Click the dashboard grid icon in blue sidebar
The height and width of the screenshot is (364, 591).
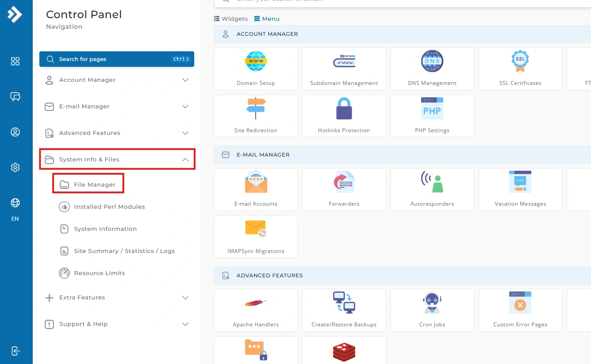click(x=15, y=61)
